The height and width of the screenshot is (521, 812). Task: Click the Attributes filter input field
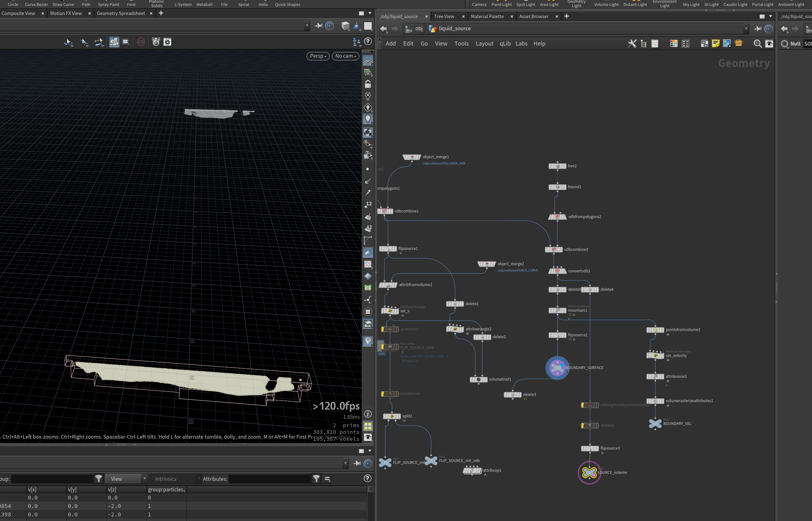click(270, 479)
